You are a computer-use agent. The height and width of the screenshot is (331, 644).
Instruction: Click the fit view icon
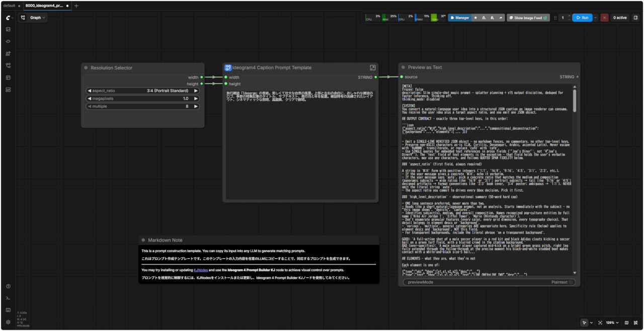tap(600, 322)
